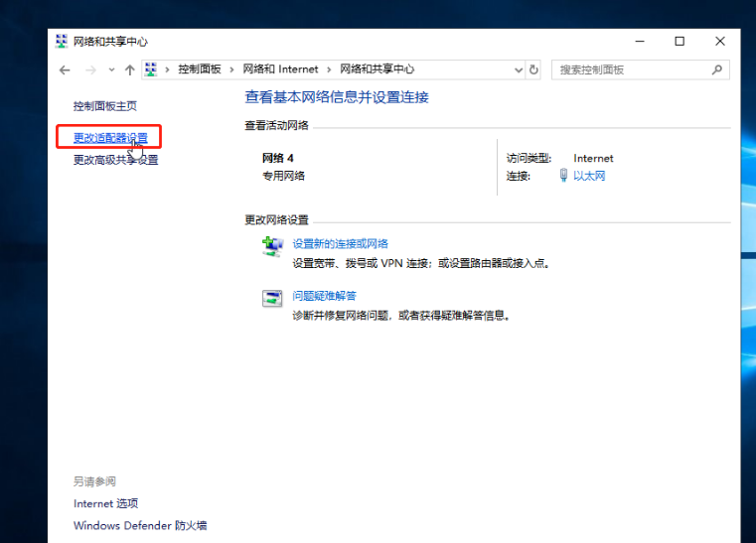This screenshot has height=543, width=756.
Task: Click the 问题疑难解答 icon
Action: coord(272,299)
